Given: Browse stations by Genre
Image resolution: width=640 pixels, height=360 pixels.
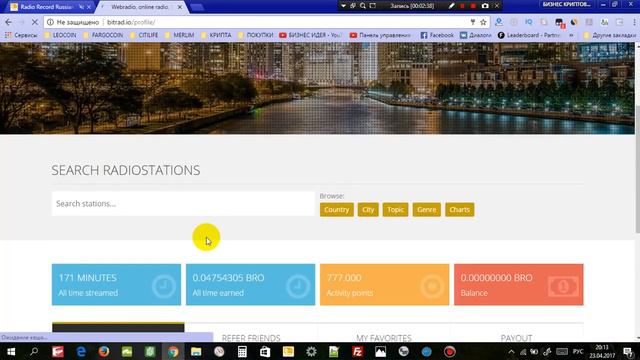Looking at the screenshot, I should point(427,209).
